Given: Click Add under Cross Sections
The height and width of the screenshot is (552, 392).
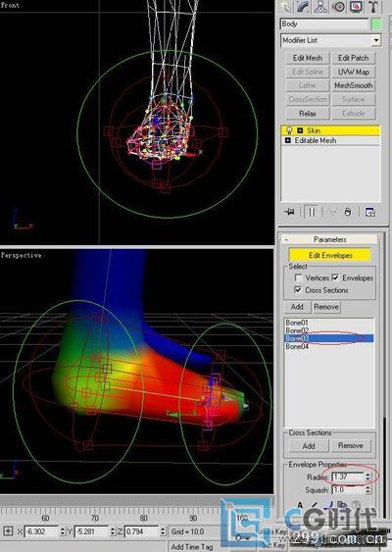Looking at the screenshot, I should [x=309, y=446].
